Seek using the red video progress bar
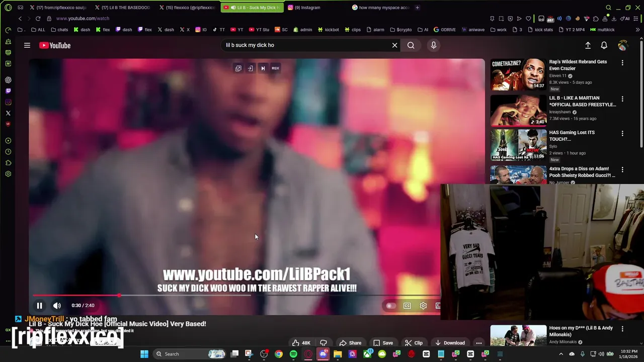 [x=76, y=296]
